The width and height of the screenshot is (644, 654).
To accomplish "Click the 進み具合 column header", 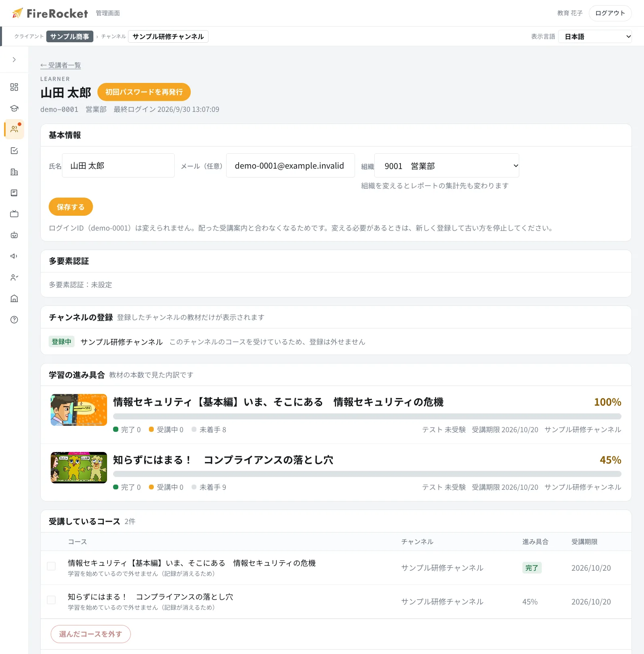I will tap(535, 542).
